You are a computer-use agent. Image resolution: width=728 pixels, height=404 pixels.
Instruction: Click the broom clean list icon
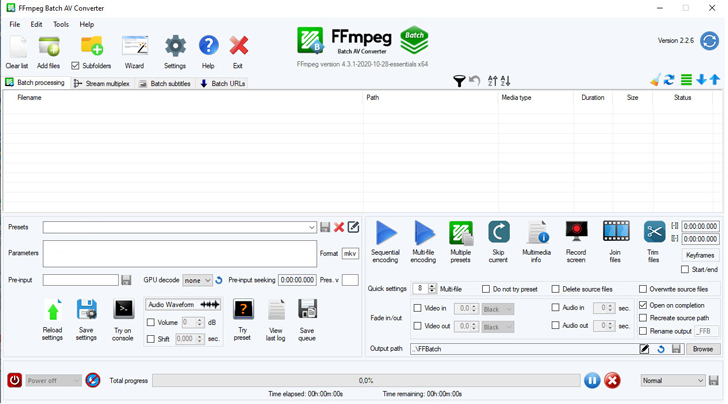tap(655, 80)
